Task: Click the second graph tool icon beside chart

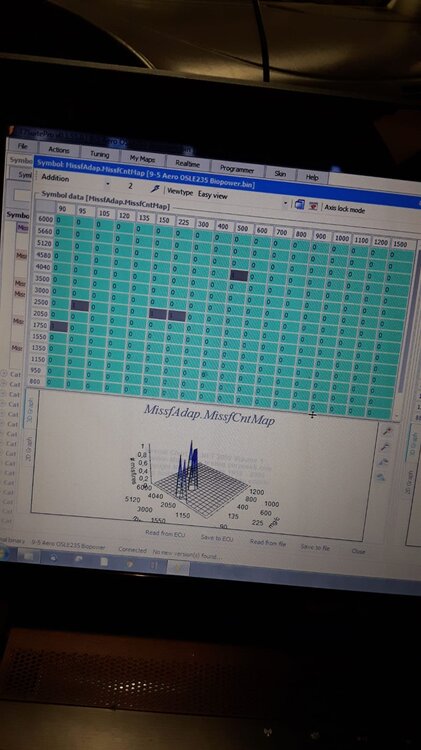Action: coord(385,447)
